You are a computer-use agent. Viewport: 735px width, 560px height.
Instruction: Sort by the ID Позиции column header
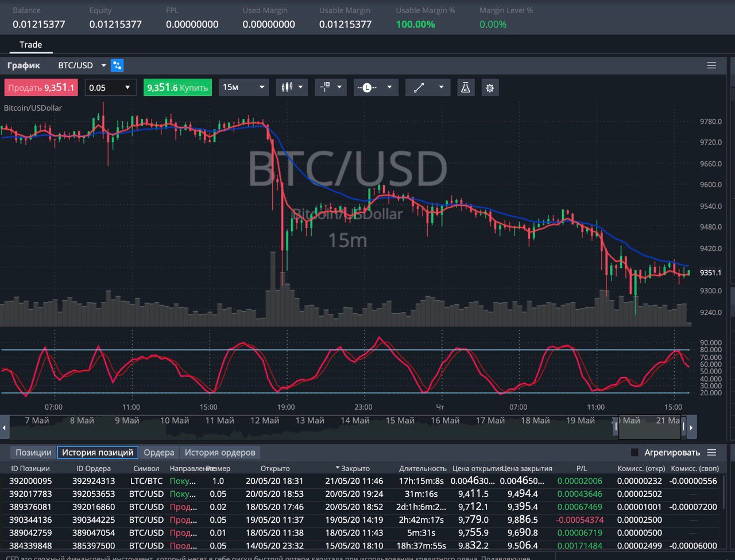point(30,468)
